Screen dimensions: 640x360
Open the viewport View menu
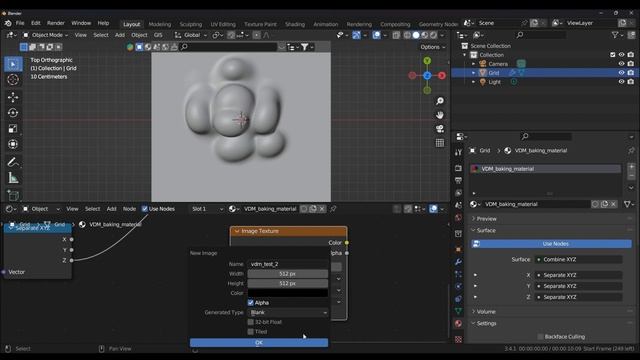pyautogui.click(x=80, y=35)
